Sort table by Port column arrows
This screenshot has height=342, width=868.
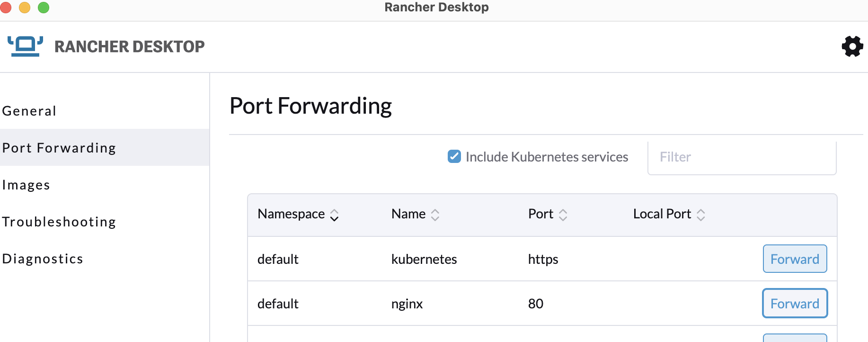(x=563, y=215)
